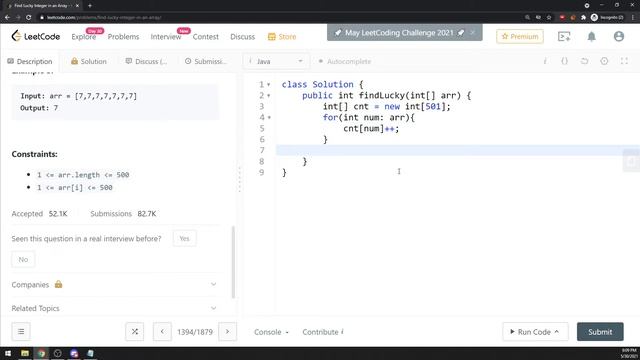Bookmark page with star icon
The image size is (640, 360).
(x=549, y=17)
